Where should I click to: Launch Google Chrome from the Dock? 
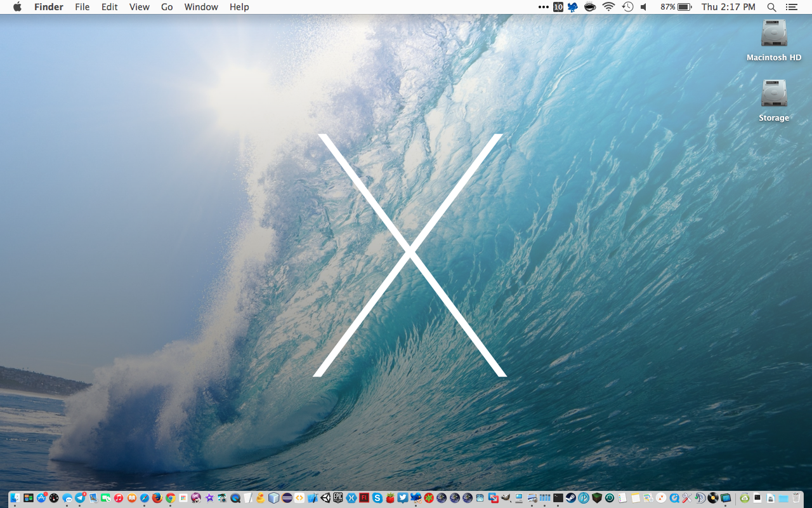[x=170, y=498]
